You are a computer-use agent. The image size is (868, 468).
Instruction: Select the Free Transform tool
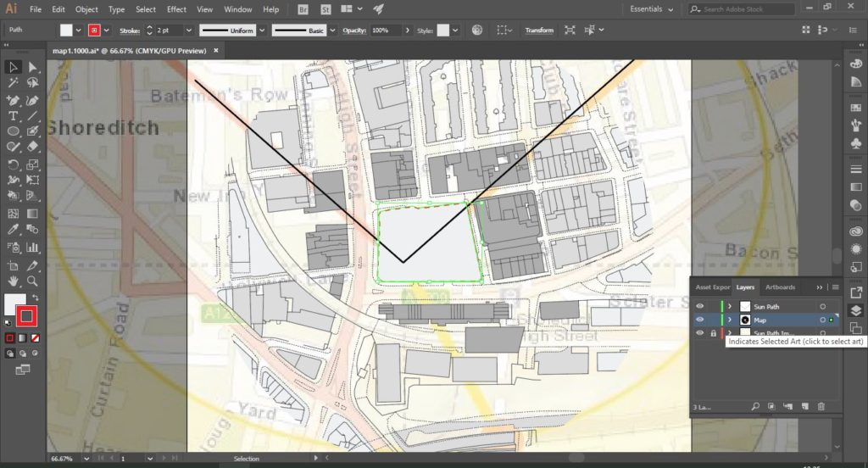33,180
